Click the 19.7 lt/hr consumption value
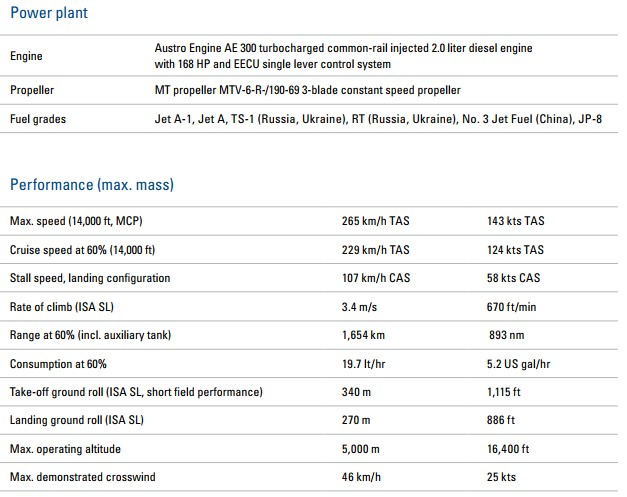Screen dimensions: 627x497 pyautogui.click(x=363, y=364)
